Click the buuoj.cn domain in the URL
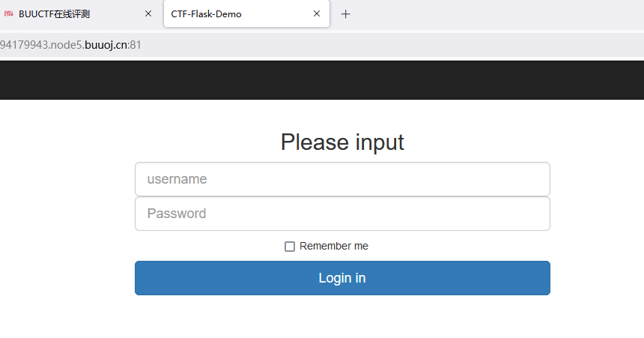The width and height of the screenshot is (644, 338). point(106,45)
